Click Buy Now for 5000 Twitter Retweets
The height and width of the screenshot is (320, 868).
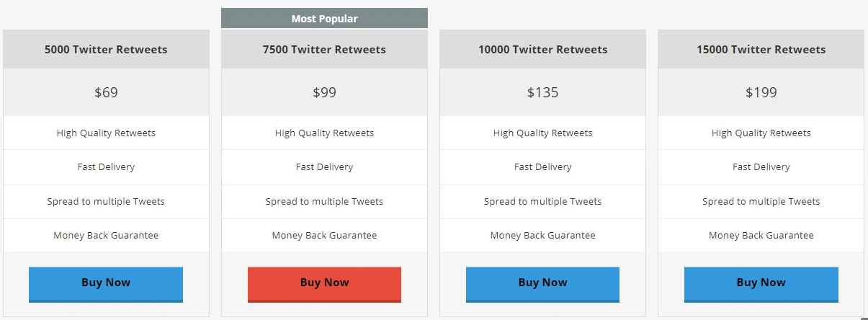(106, 284)
